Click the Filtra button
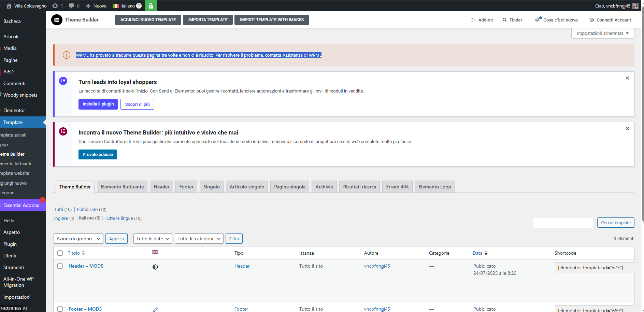Viewport: 644px width, 312px height. click(x=234, y=239)
